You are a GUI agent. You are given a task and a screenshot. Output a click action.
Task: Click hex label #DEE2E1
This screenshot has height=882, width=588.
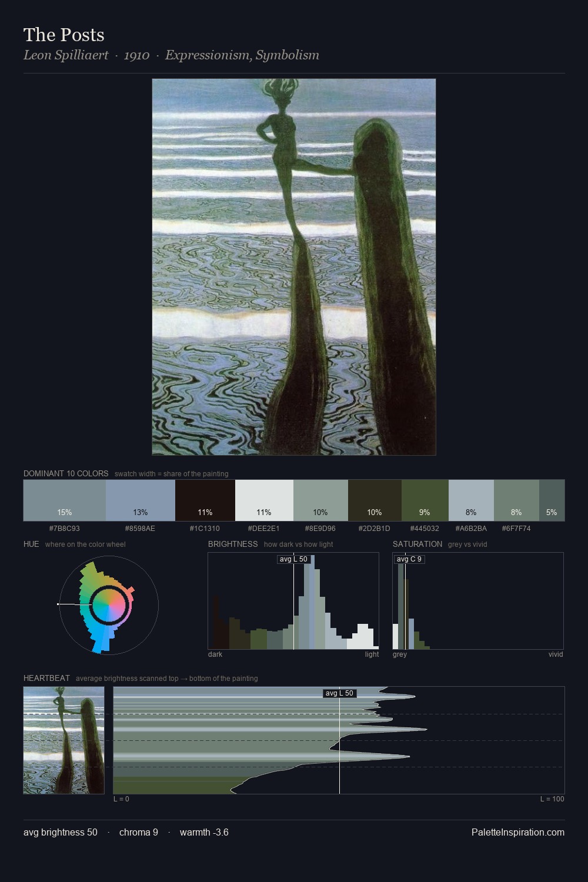tap(264, 529)
